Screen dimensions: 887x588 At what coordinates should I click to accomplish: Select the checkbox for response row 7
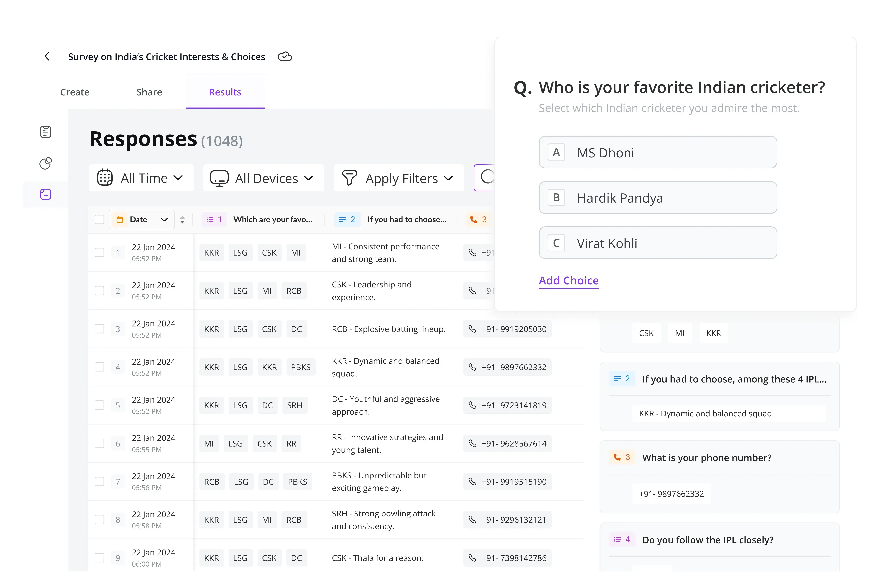[99, 482]
